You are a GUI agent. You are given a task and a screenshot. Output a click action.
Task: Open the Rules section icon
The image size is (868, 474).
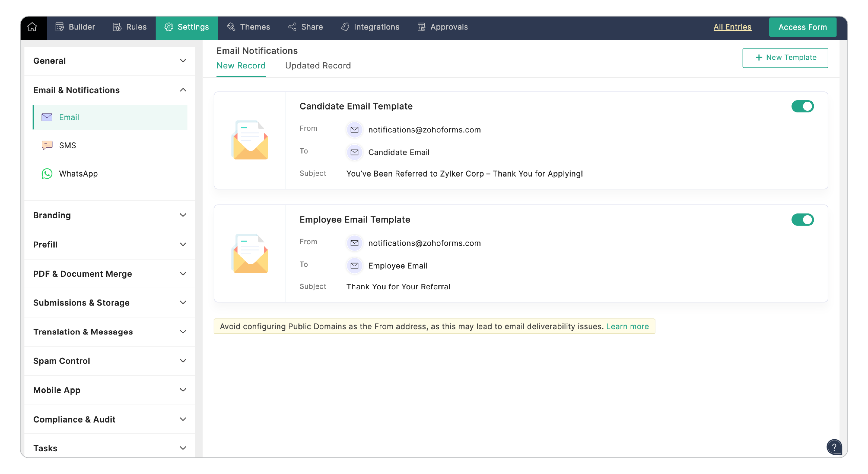[117, 27]
